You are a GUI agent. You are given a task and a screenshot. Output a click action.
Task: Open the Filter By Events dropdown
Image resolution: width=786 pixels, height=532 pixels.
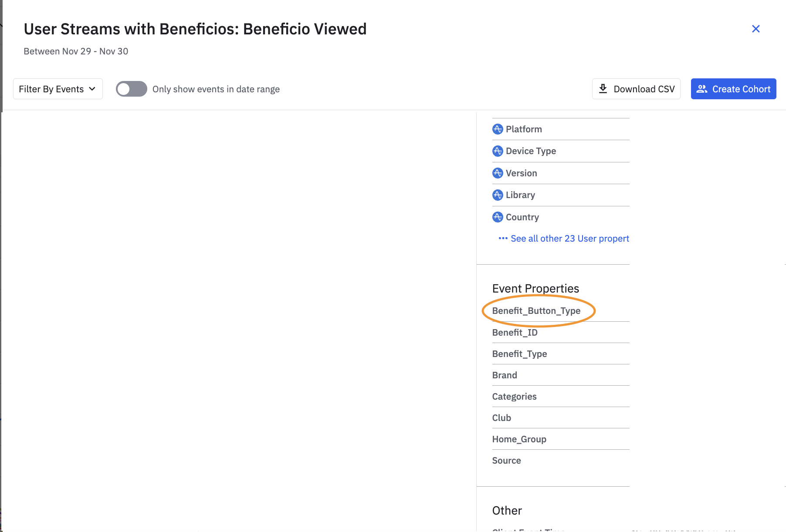tap(58, 89)
